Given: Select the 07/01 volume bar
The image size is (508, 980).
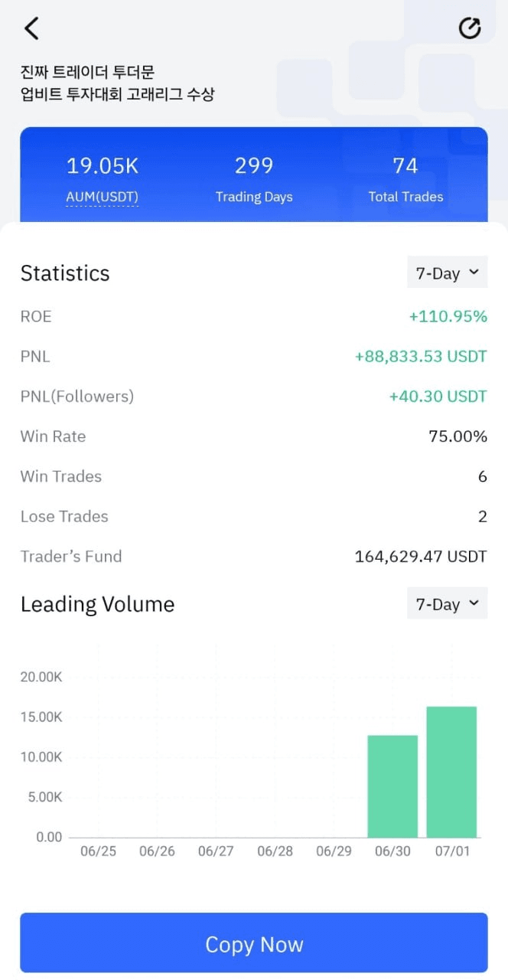Looking at the screenshot, I should [451, 772].
